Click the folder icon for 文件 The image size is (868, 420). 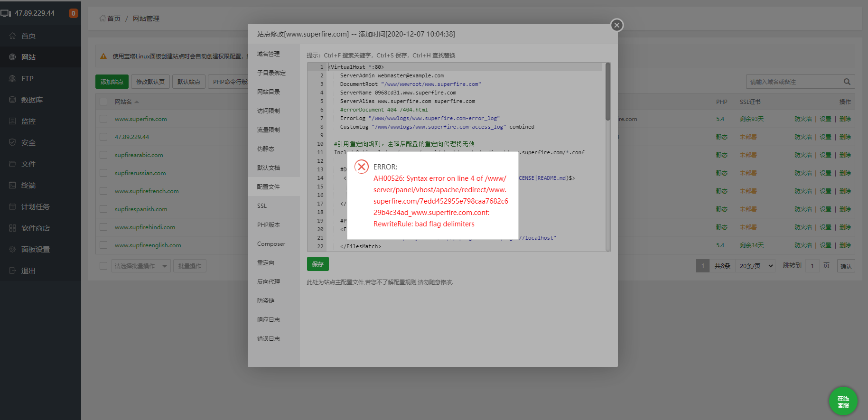click(12, 164)
